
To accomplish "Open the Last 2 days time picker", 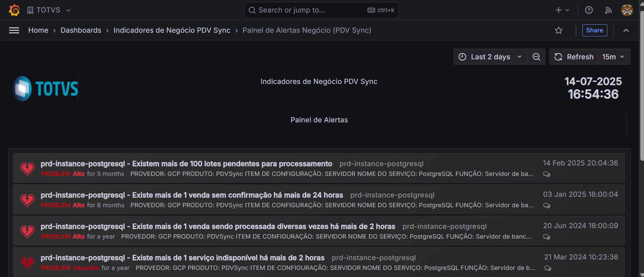I will point(490,57).
